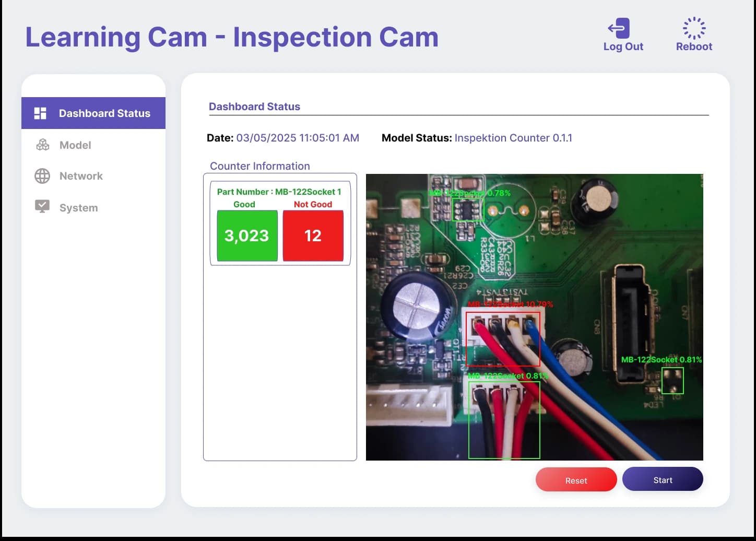Click the Reboot spinner icon

click(x=694, y=28)
